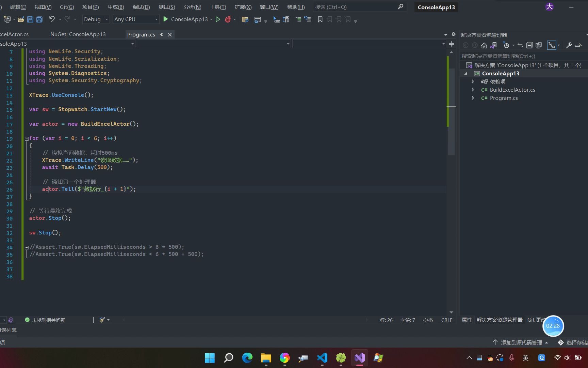Switch to NuGet: ConsoleApp13 tab
Screen dimensions: 588x368
point(78,34)
